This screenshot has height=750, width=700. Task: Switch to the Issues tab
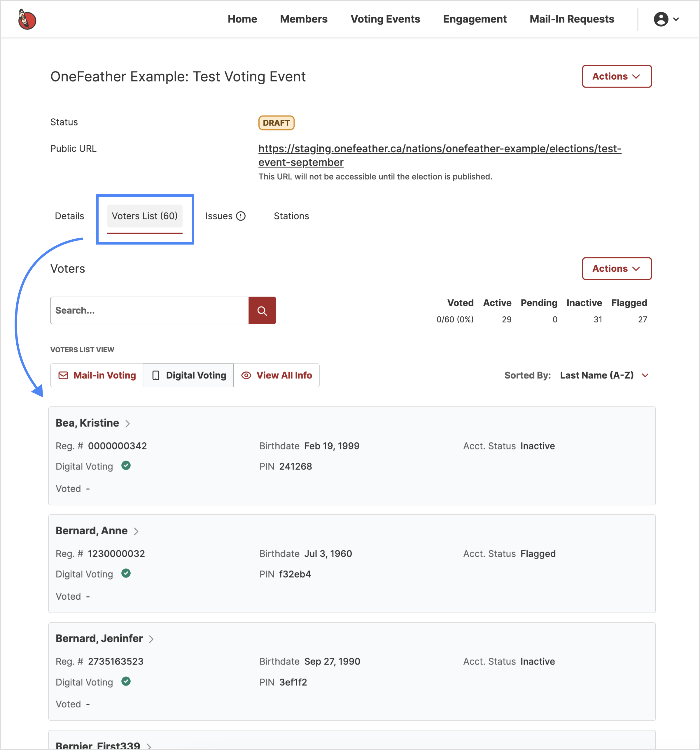pos(225,216)
